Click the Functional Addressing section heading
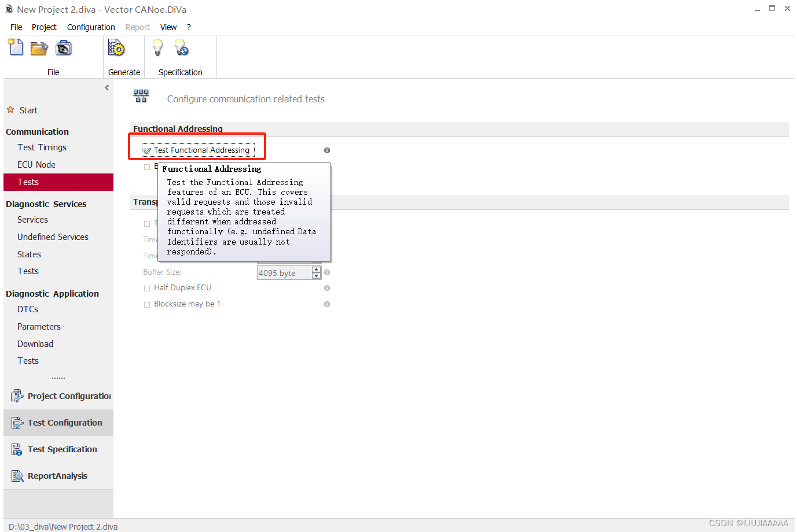Image resolution: width=797 pixels, height=532 pixels. tap(178, 129)
